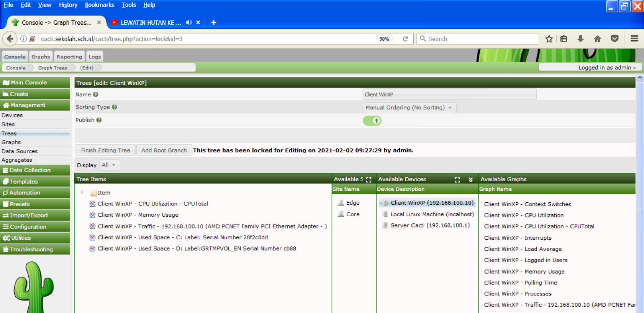Open Sorting Type dropdown
This screenshot has height=313, width=644.
pyautogui.click(x=409, y=108)
